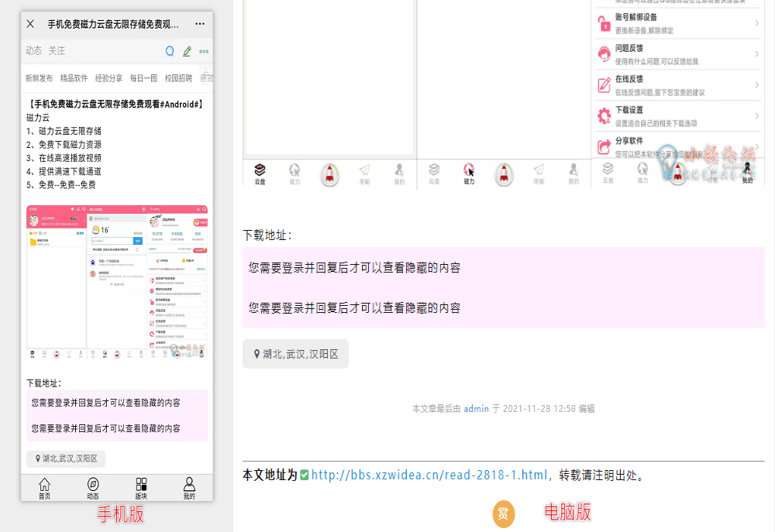775x532 pixels.
Task: Open the search magnifier icon
Action: click(169, 50)
